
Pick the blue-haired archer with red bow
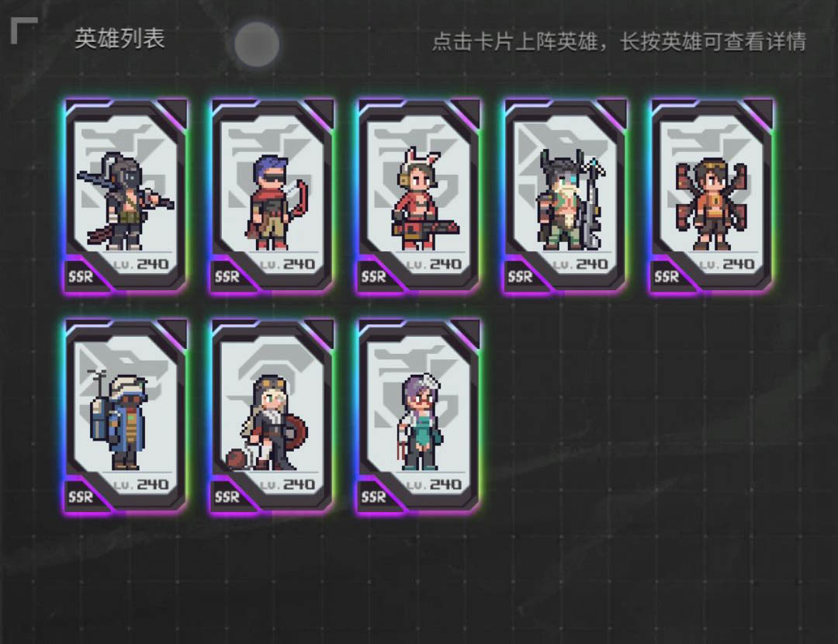(x=272, y=196)
